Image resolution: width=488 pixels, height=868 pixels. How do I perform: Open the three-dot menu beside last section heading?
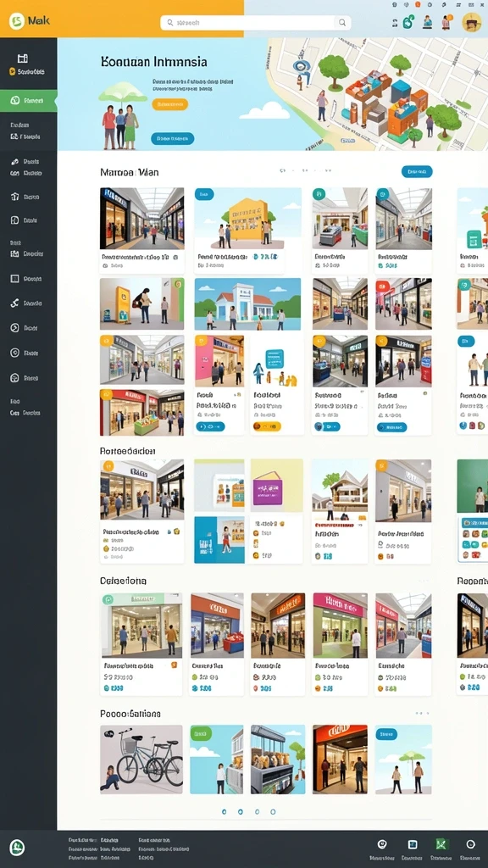422,714
